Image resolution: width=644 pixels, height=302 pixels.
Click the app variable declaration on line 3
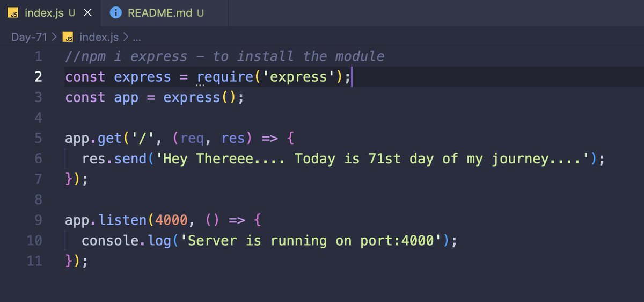tap(126, 97)
